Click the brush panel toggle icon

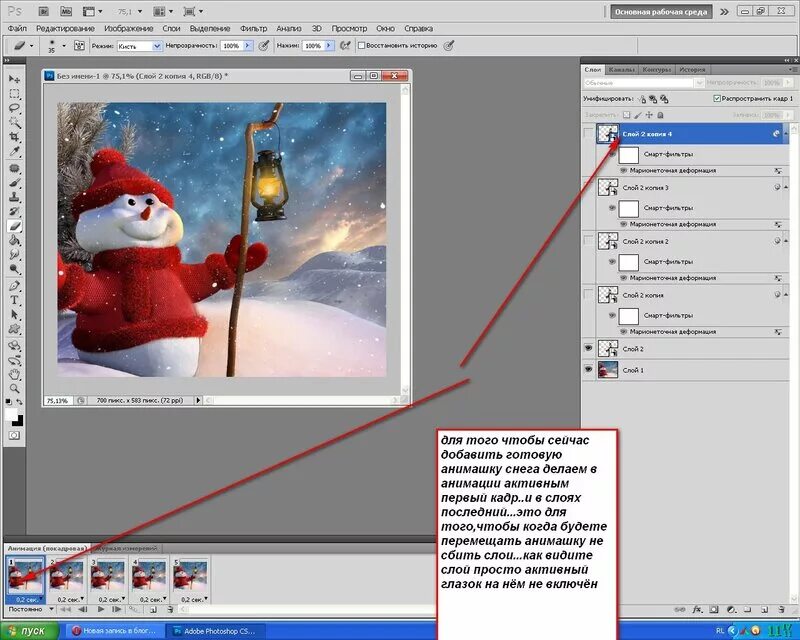click(x=79, y=45)
